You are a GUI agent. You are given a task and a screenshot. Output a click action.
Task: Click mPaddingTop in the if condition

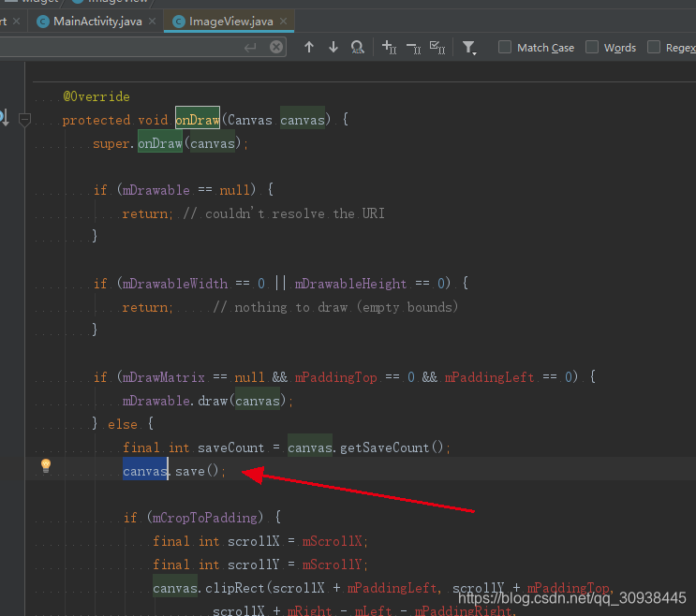click(x=336, y=377)
